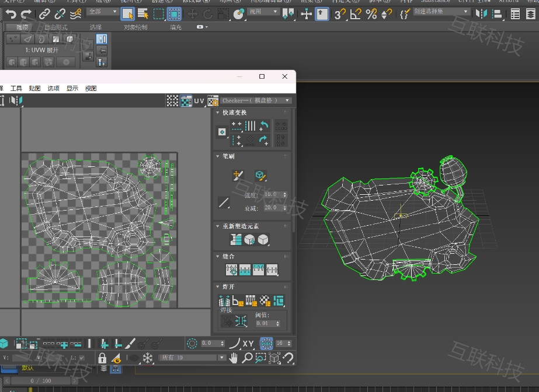This screenshot has height=392, width=539.
Task: Select the Zoom magnifier tool in UV editor
Action: click(247, 358)
